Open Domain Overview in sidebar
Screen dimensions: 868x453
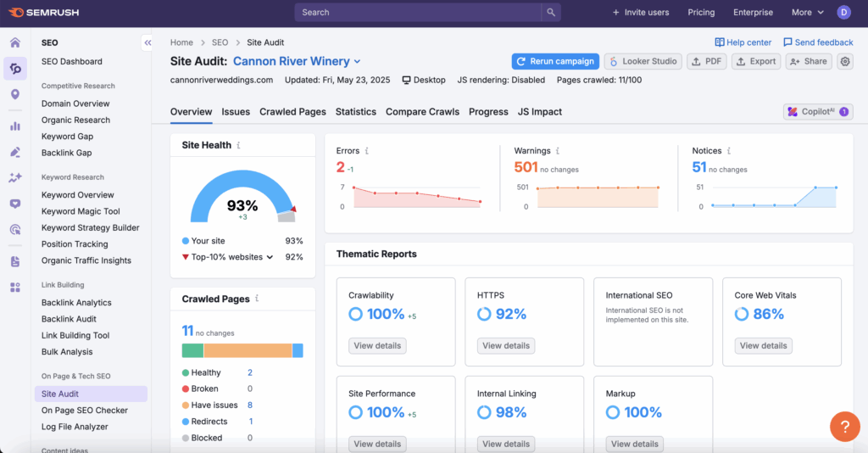[x=75, y=103]
